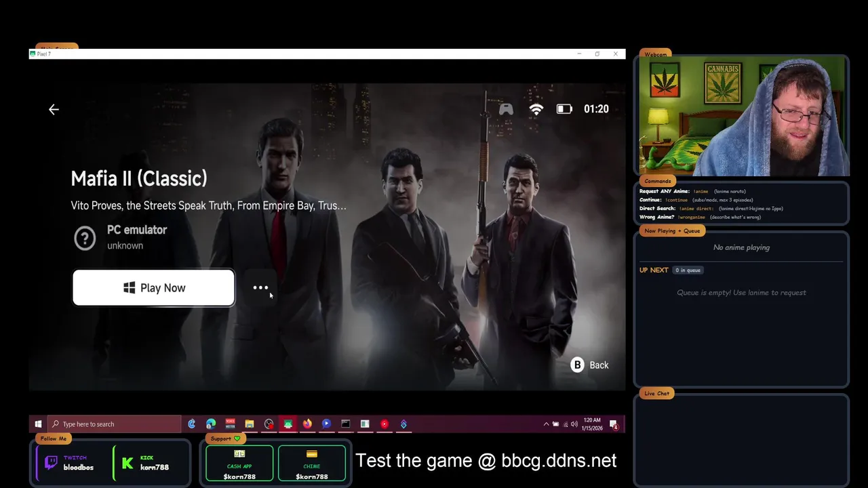
Task: Click the gamepad controller status icon
Action: 506,109
